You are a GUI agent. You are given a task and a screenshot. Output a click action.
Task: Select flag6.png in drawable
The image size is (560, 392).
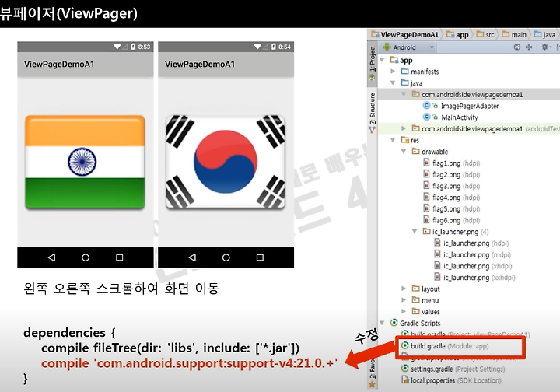(x=451, y=220)
